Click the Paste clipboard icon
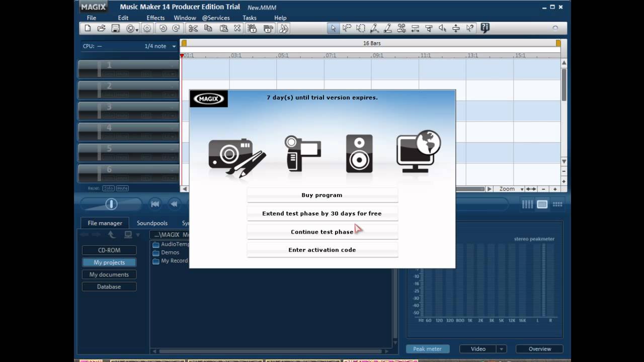The image size is (644, 362). coord(223,29)
